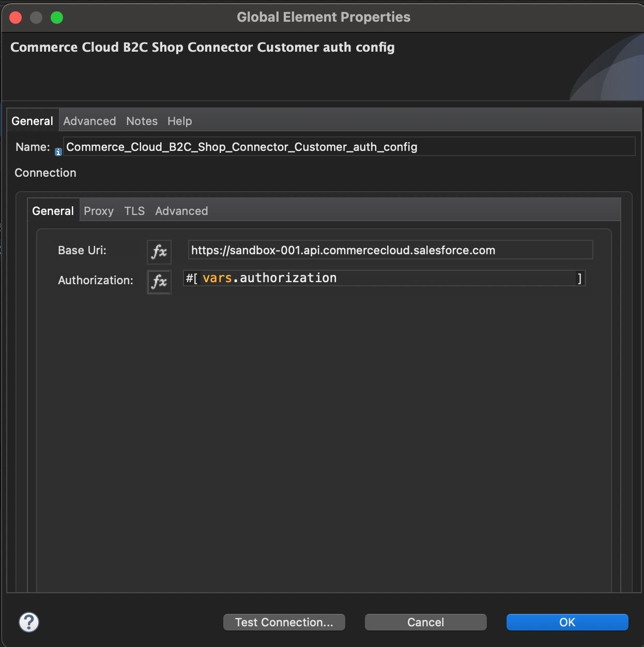Click the info marker beside Name field
This screenshot has height=647, width=644.
click(x=58, y=152)
